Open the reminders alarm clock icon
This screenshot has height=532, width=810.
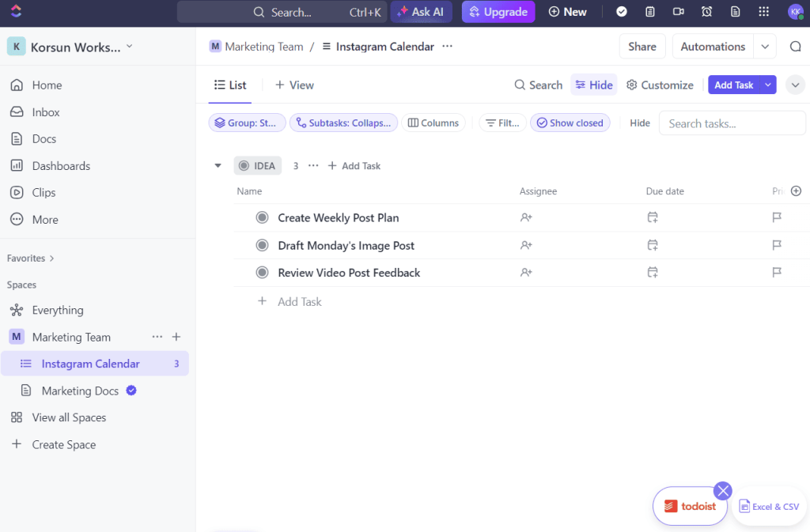tap(706, 12)
